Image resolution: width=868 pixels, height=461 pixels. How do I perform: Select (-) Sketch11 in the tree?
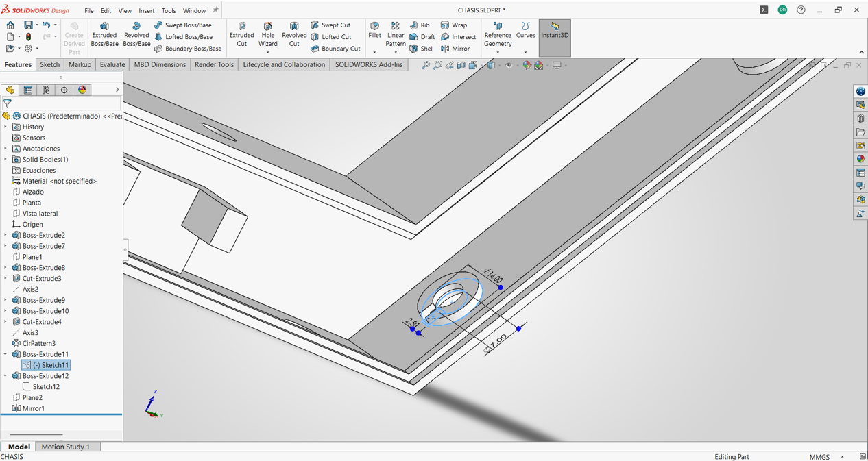click(46, 365)
